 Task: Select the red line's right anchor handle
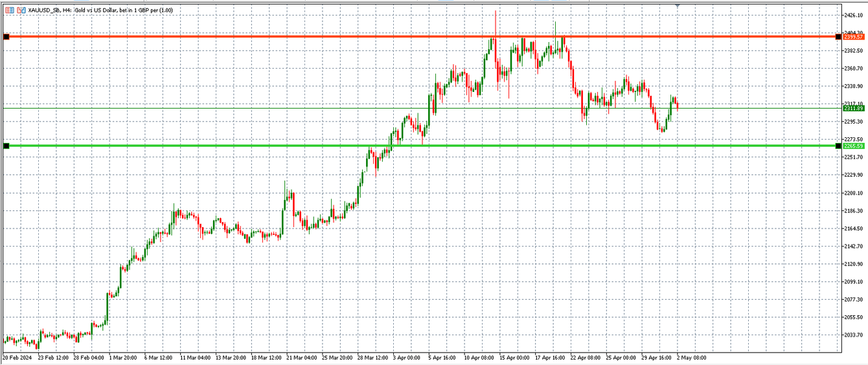click(838, 37)
